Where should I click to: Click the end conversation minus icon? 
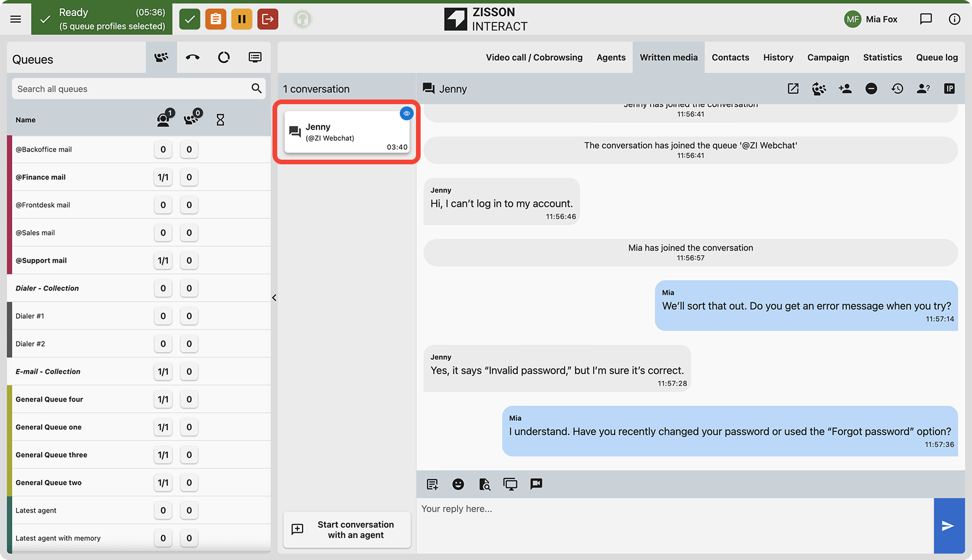pyautogui.click(x=871, y=89)
